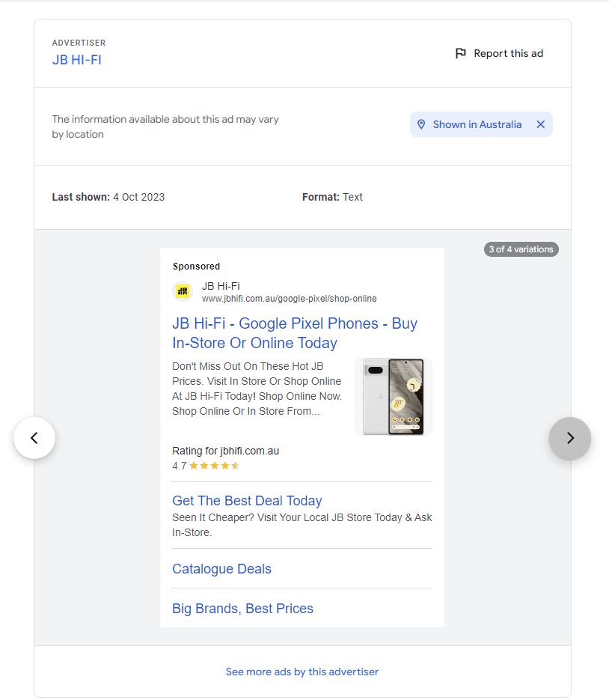609x700 pixels.
Task: Click the star rating icons
Action: coord(214,466)
